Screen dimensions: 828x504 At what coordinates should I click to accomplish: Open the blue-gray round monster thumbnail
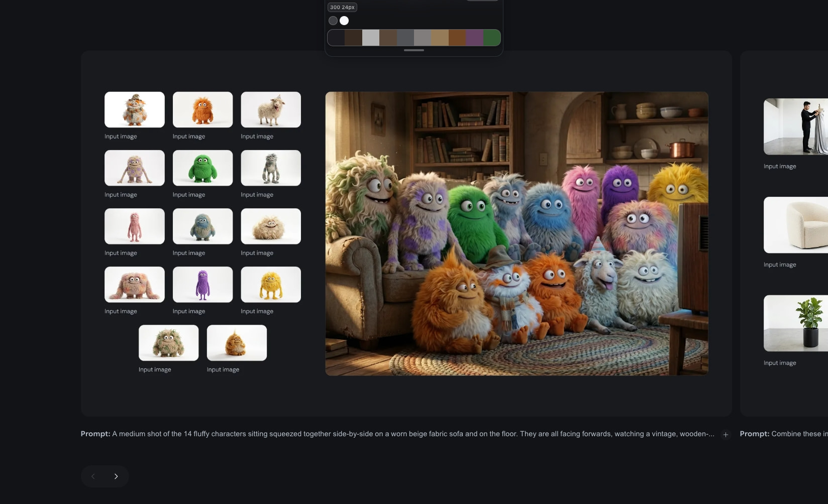click(x=202, y=226)
